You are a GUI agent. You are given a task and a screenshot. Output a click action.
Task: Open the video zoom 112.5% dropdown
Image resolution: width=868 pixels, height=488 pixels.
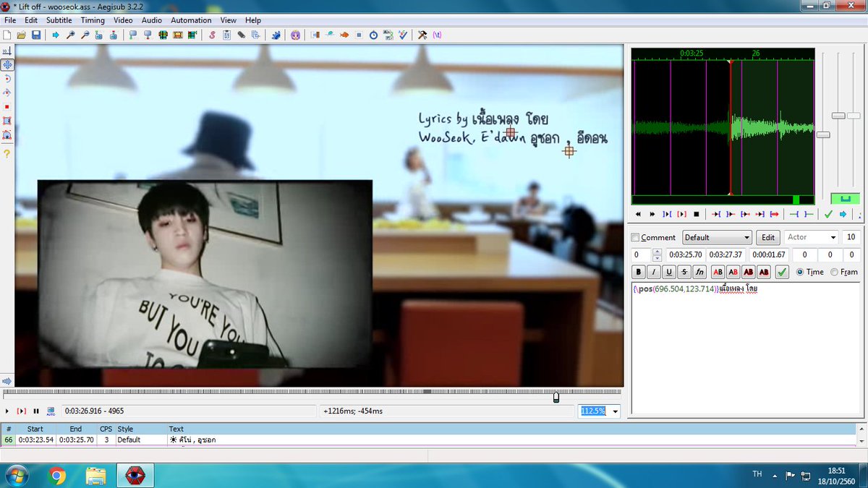pos(616,411)
